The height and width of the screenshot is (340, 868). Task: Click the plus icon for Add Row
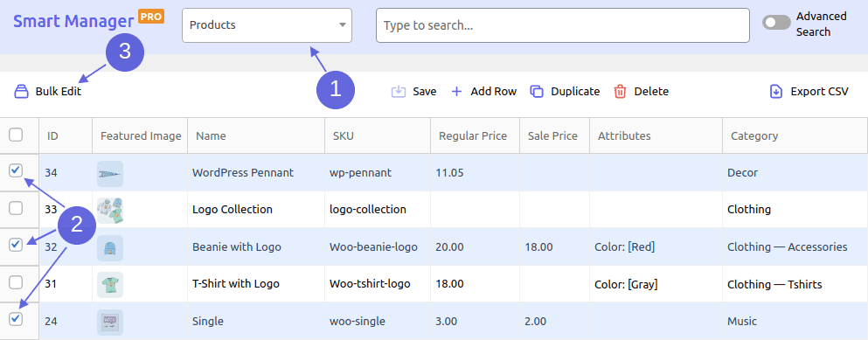coord(456,92)
